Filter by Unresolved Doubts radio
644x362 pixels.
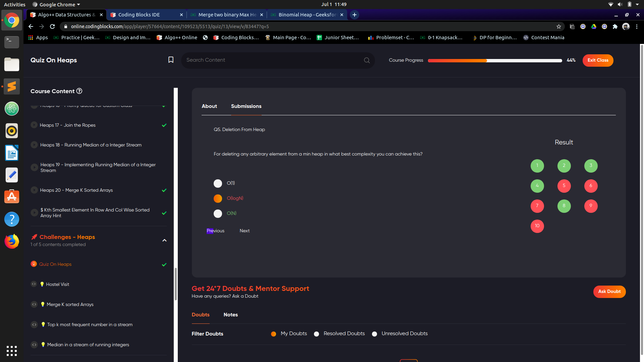click(x=374, y=334)
